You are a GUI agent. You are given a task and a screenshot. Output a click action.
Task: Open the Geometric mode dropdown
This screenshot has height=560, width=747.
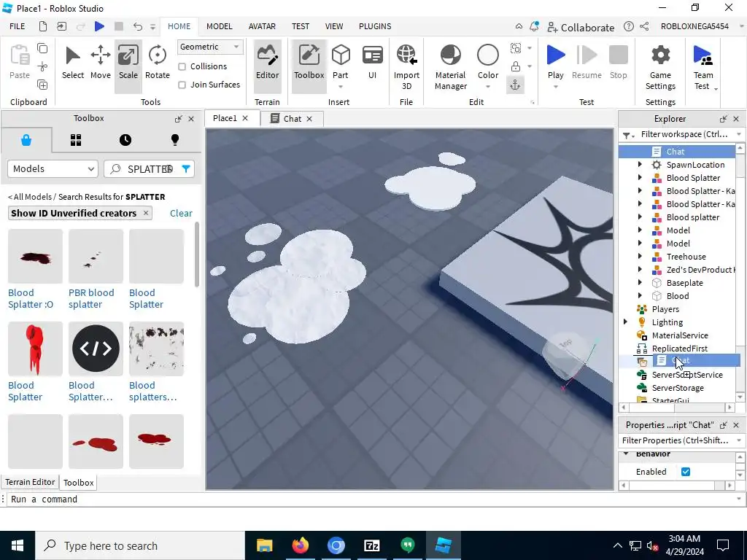click(x=209, y=47)
